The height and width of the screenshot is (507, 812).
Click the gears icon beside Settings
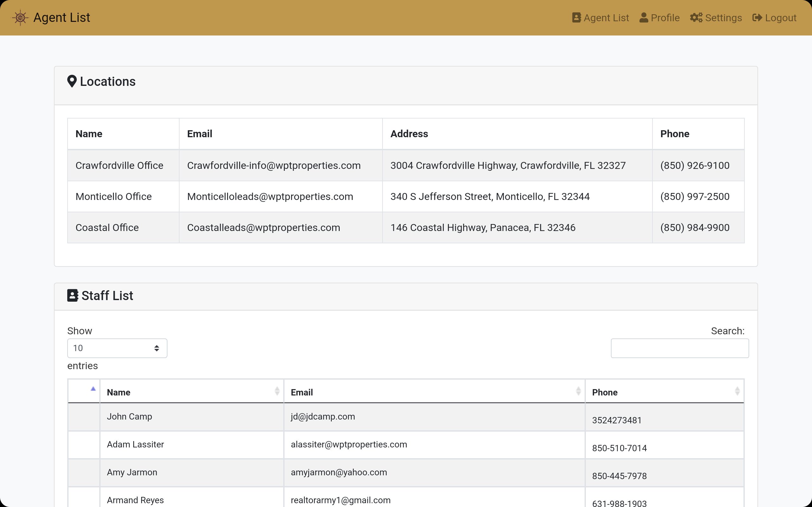click(x=696, y=17)
